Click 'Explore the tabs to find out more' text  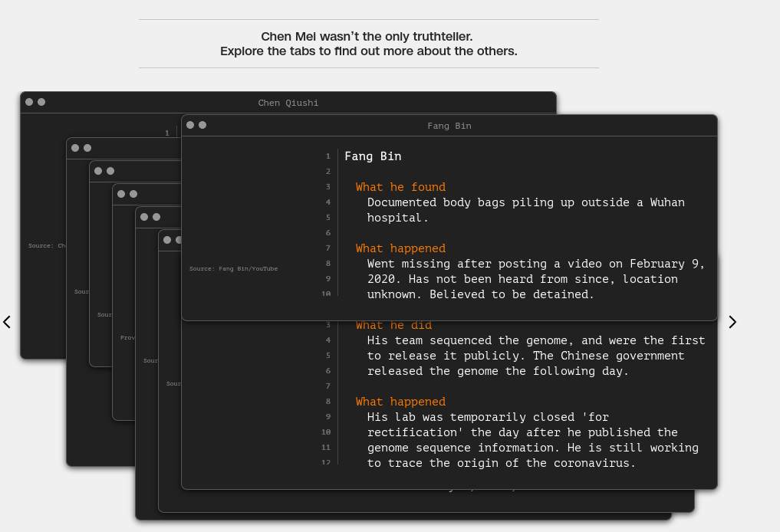pos(368,51)
